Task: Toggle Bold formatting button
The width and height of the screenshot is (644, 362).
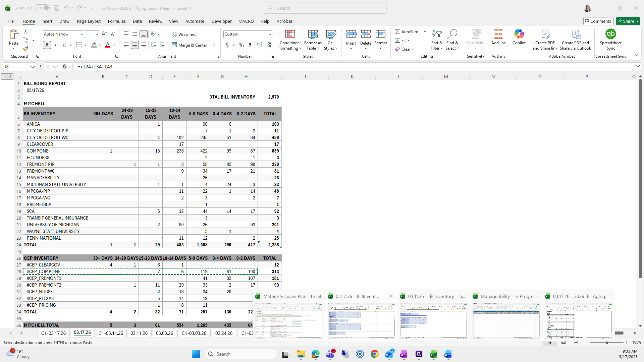Action: coord(47,45)
